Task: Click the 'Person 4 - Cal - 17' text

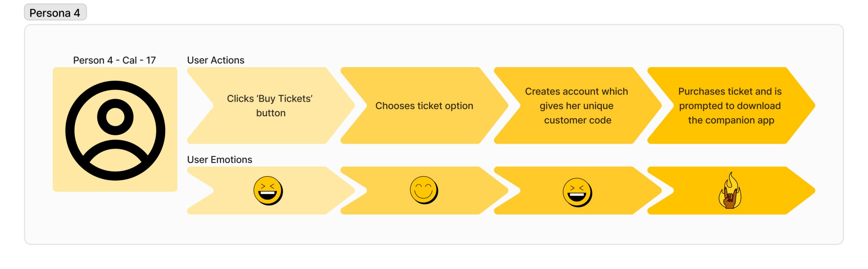Action: (x=114, y=60)
